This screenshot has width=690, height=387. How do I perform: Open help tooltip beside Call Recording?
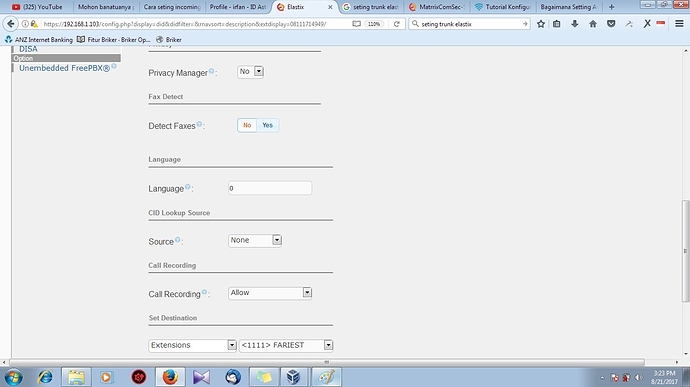pyautogui.click(x=204, y=292)
